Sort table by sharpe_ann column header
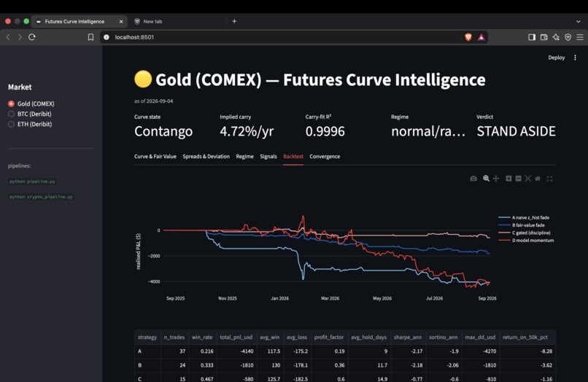This screenshot has height=382, width=588. point(408,337)
